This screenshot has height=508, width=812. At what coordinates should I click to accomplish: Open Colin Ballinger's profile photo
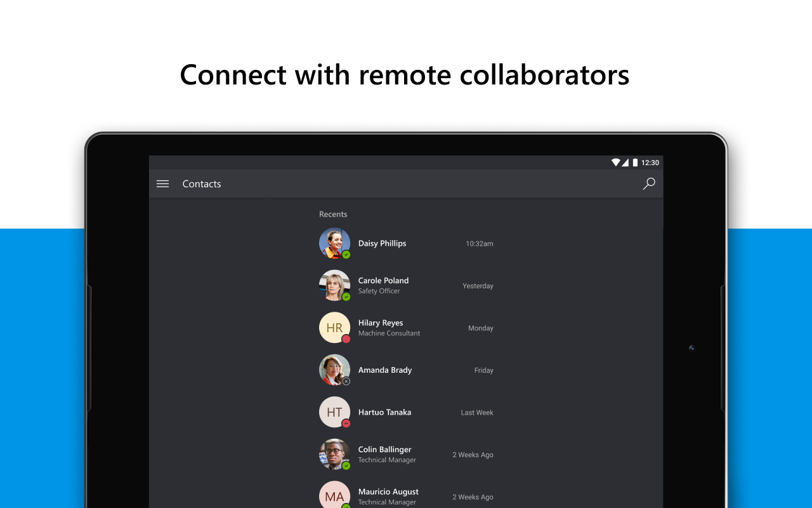[334, 455]
